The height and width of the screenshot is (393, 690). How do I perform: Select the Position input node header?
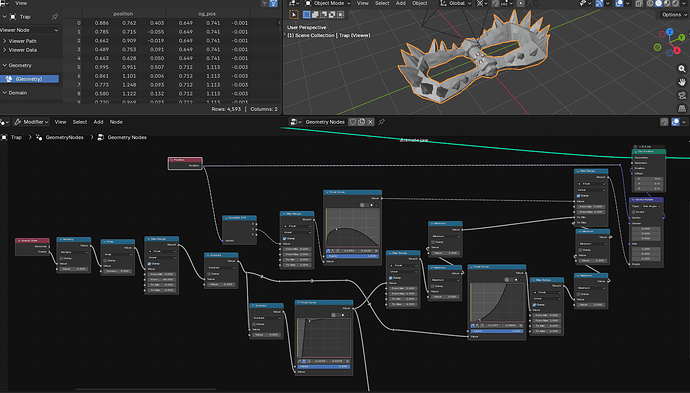pyautogui.click(x=185, y=160)
